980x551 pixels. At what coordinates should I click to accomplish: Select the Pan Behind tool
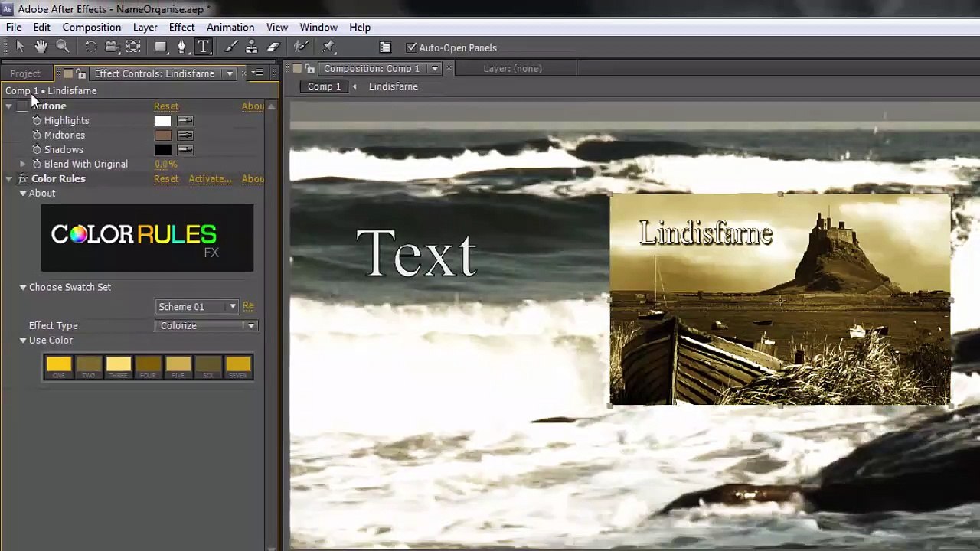coord(133,47)
